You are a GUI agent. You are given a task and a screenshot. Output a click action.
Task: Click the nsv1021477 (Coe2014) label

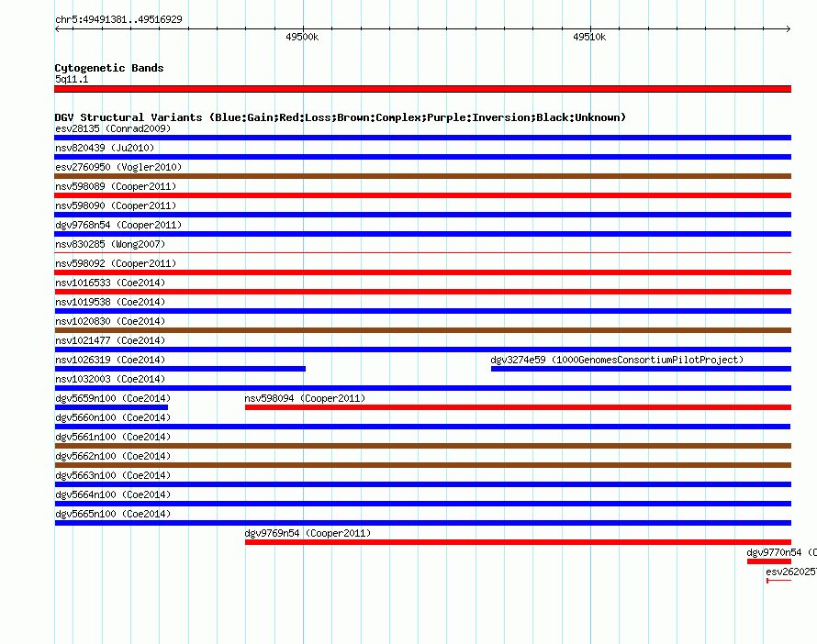pyautogui.click(x=110, y=340)
